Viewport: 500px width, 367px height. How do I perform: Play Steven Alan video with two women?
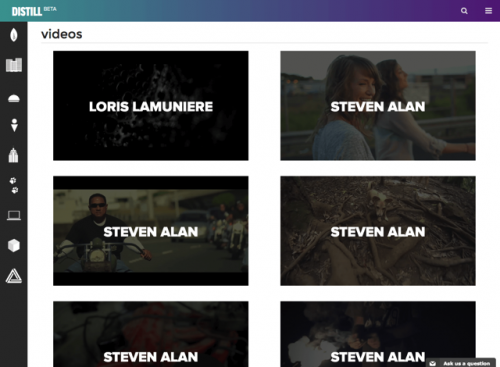[378, 106]
